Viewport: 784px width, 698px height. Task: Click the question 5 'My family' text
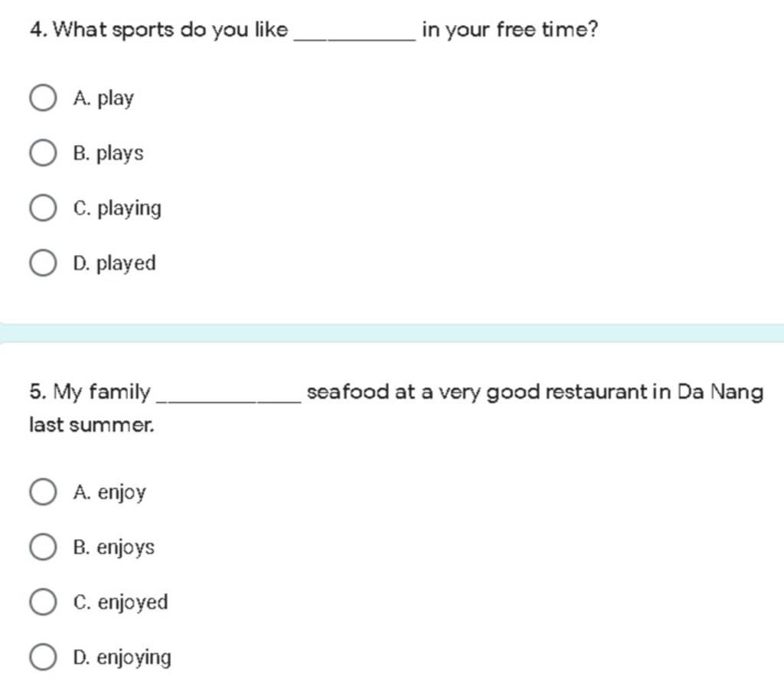coord(102,392)
